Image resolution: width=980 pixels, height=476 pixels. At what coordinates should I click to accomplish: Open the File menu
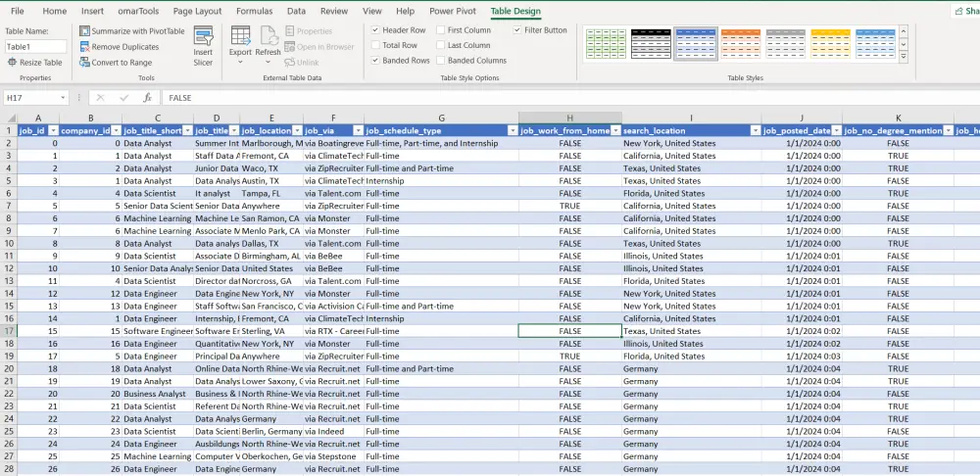tap(18, 11)
